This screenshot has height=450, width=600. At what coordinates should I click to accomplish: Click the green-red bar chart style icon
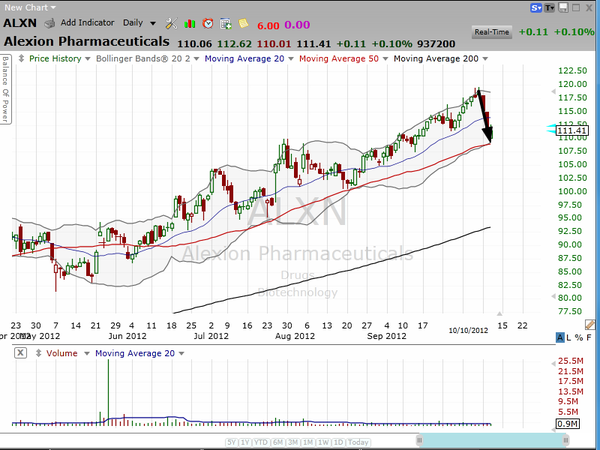[x=189, y=24]
